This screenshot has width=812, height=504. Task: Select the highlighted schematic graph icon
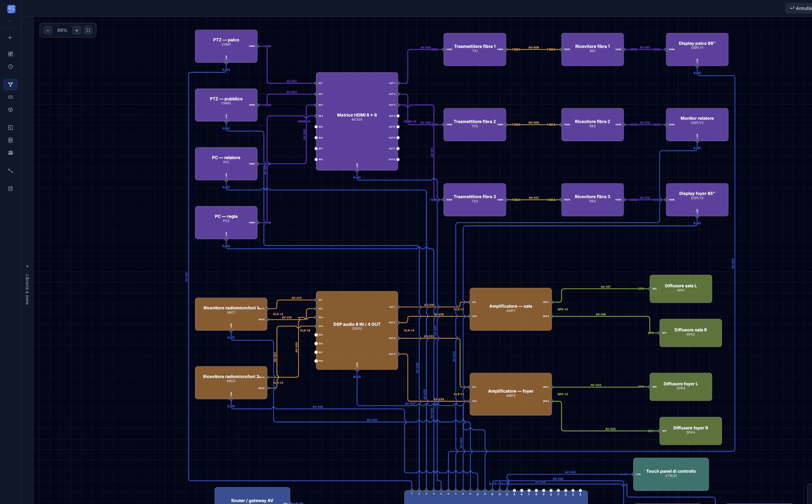point(11,84)
